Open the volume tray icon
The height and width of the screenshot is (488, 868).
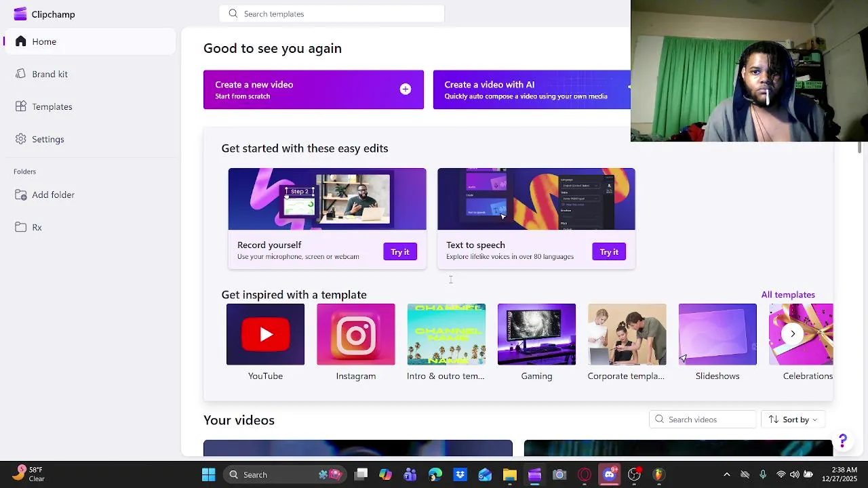click(794, 474)
